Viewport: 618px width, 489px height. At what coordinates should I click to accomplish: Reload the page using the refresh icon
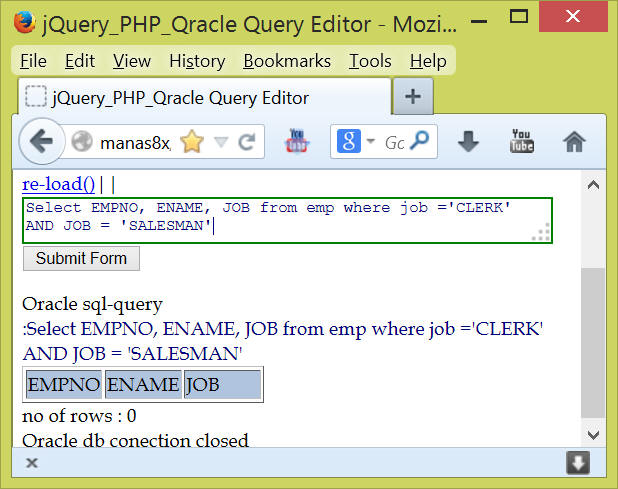[x=244, y=143]
